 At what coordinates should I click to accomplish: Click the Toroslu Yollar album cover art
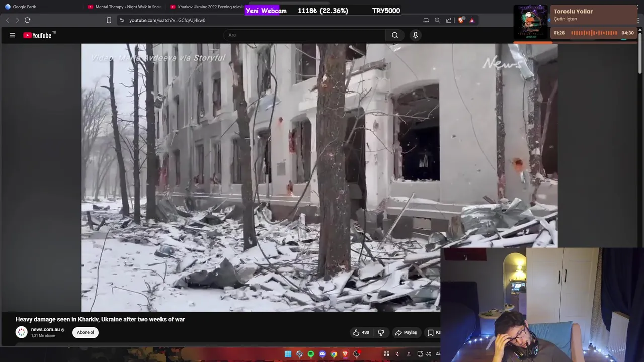pyautogui.click(x=530, y=23)
